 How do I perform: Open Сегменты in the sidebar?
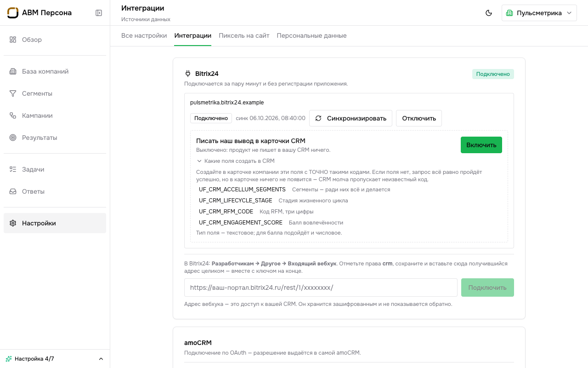(55, 93)
